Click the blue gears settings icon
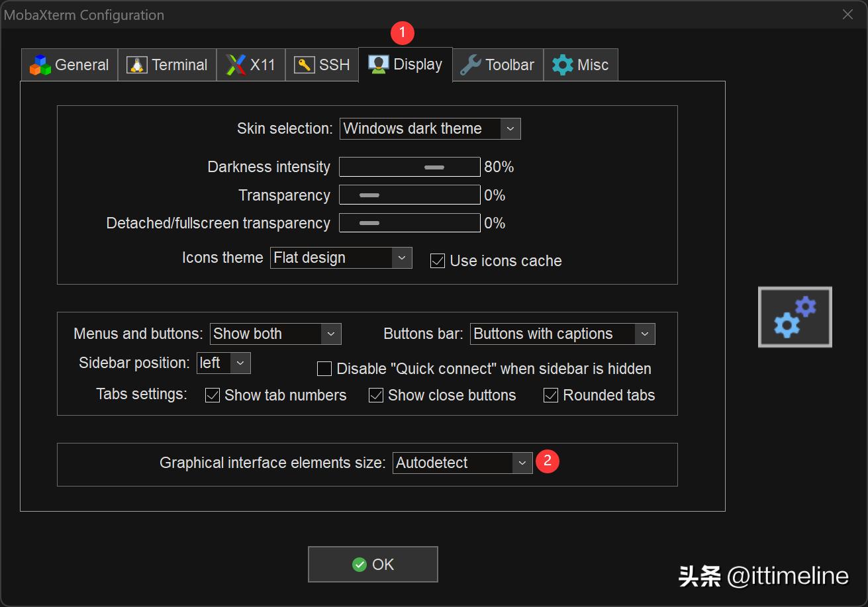868x607 pixels. tap(795, 317)
